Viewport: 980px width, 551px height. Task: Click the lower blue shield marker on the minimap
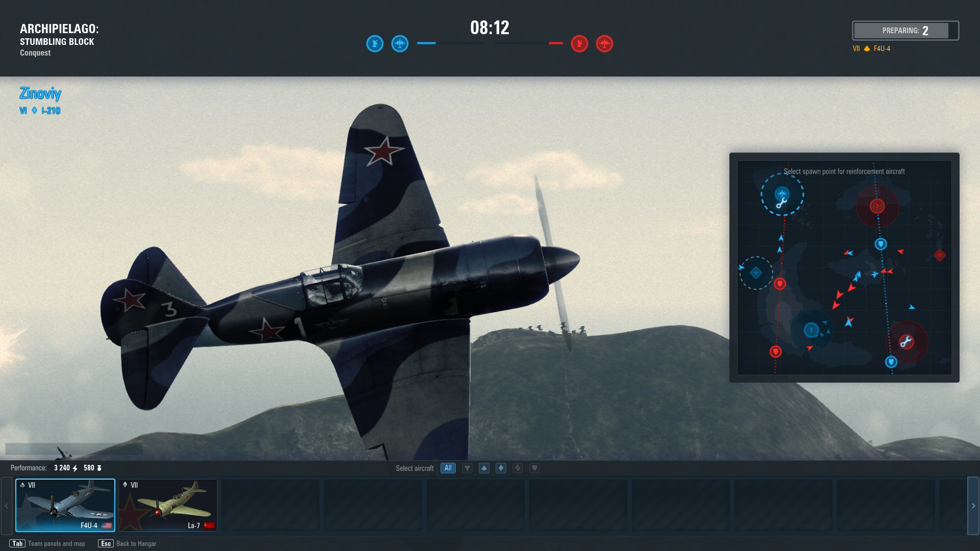pyautogui.click(x=891, y=362)
